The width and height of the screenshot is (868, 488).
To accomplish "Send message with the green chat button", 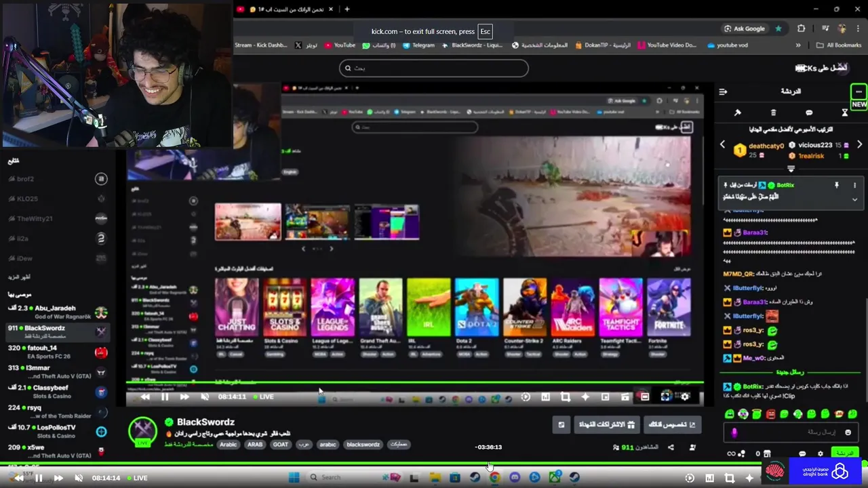I will (844, 453).
